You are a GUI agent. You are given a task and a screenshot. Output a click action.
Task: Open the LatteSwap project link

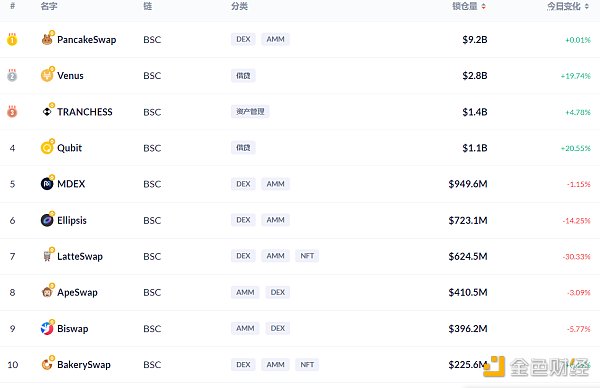[80, 256]
